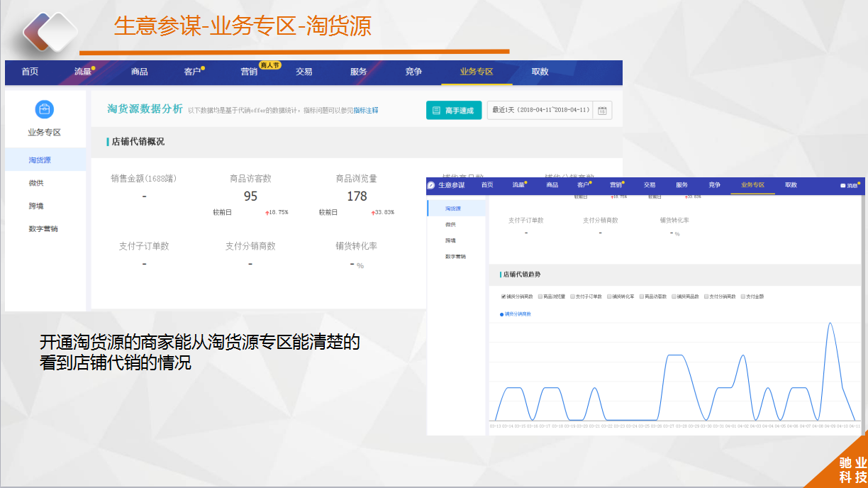Click the 淘货源数据分析 page title
Screen dimensions: 868x488
tap(145, 109)
